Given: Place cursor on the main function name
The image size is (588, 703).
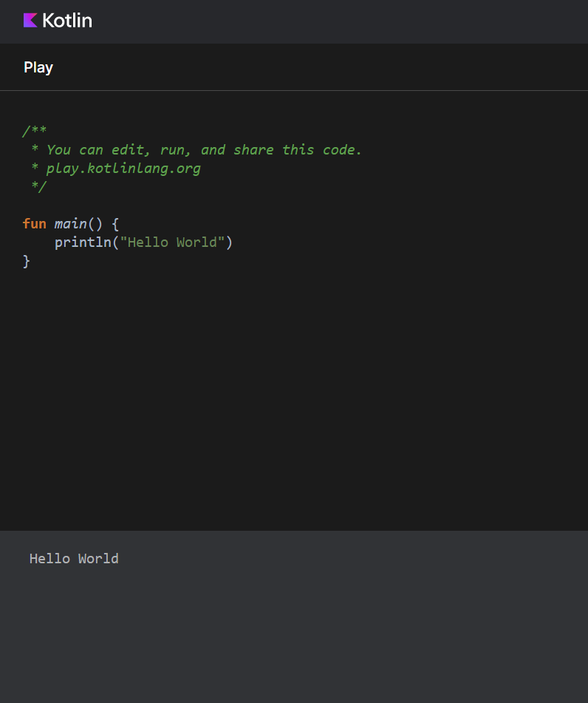Looking at the screenshot, I should pos(69,223).
